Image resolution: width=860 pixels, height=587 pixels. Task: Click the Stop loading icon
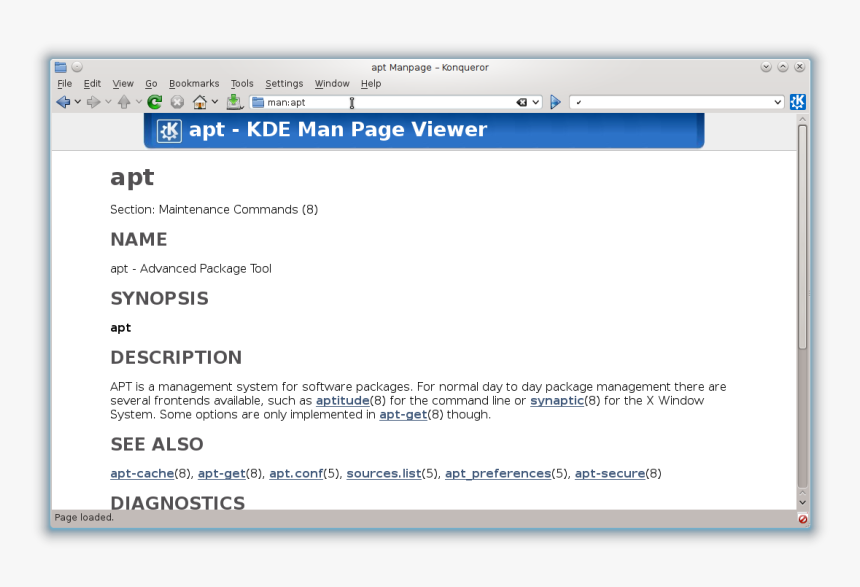[177, 102]
